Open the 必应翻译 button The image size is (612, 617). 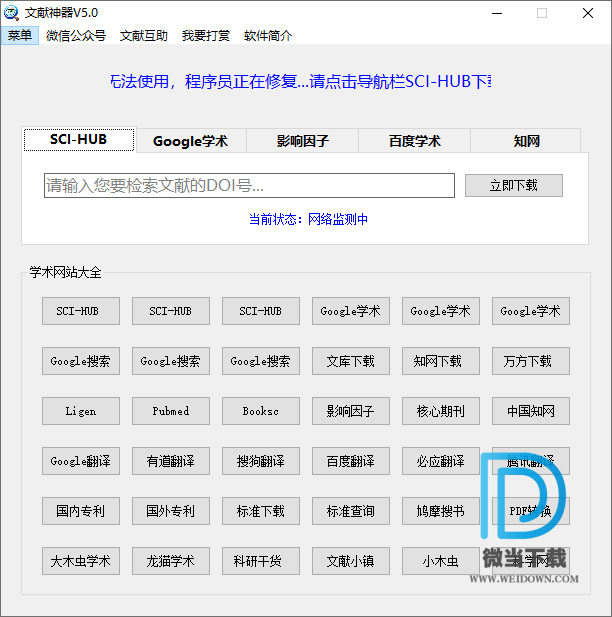tap(440, 461)
